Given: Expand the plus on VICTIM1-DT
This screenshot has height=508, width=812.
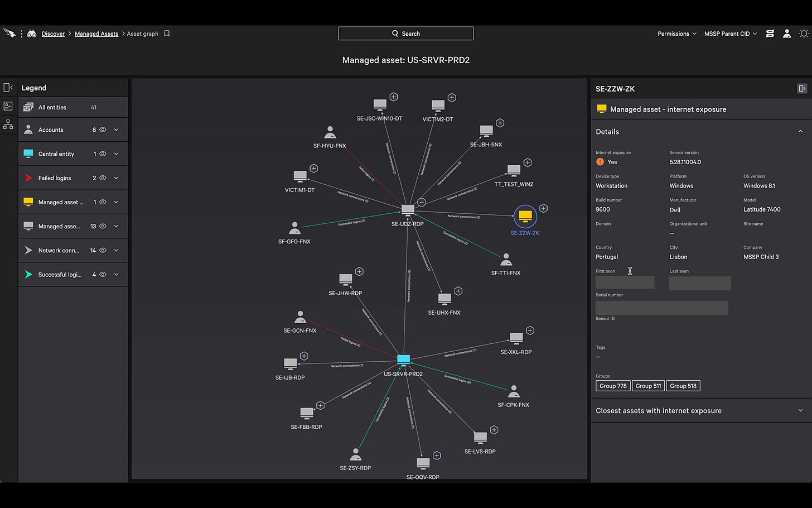Looking at the screenshot, I should 314,168.
